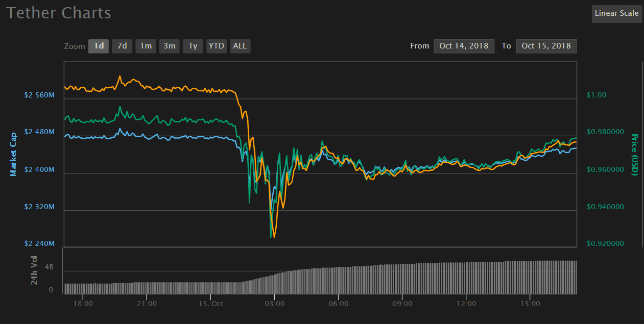The height and width of the screenshot is (324, 644).
Task: Select the YTD zoom range
Action: click(x=217, y=46)
